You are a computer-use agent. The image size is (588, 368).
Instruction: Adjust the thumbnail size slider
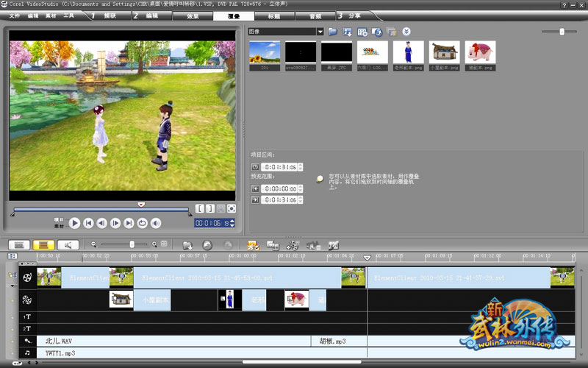562,32
